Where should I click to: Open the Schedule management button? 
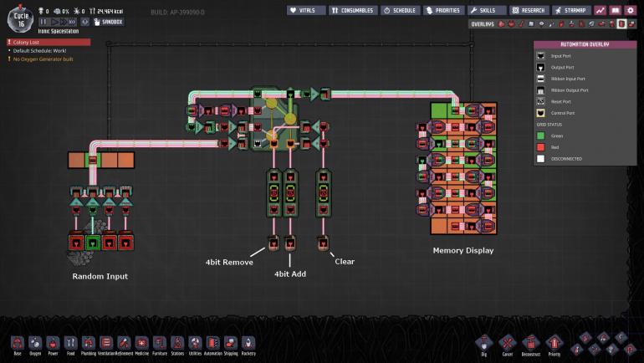click(401, 10)
